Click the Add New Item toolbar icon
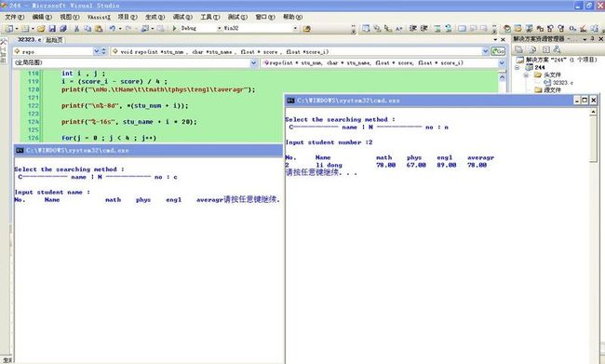Screen dimensions: 605x364 point(25,29)
